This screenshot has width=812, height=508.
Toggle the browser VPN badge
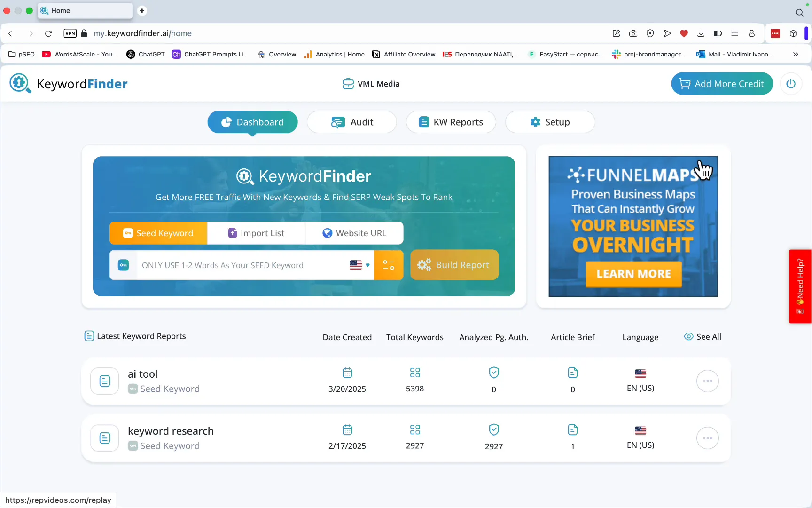(x=70, y=33)
